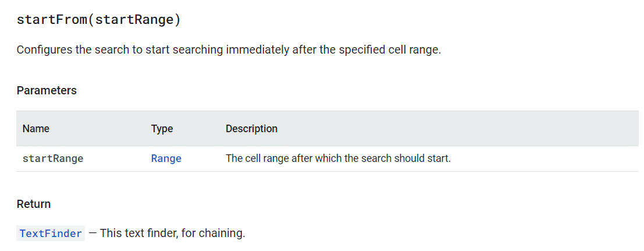Click the method summary sentence

coord(229,50)
